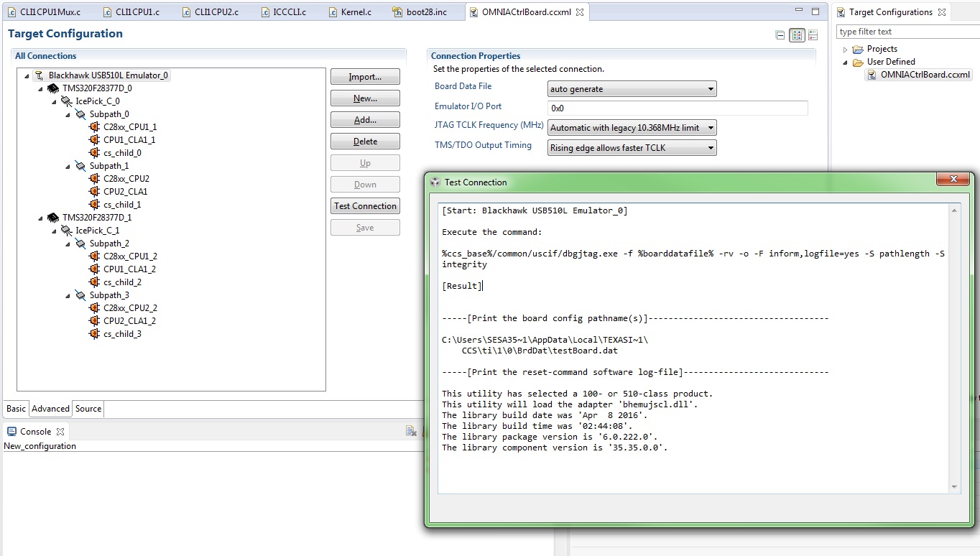The width and height of the screenshot is (980, 556).
Task: Click the Add... button
Action: coord(365,120)
